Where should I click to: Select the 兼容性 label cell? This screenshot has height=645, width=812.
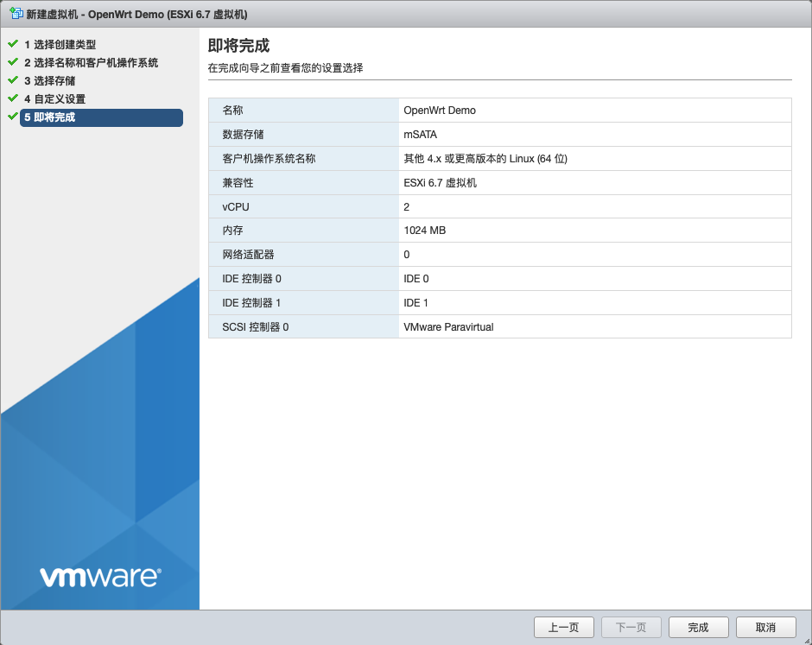pyautogui.click(x=304, y=183)
